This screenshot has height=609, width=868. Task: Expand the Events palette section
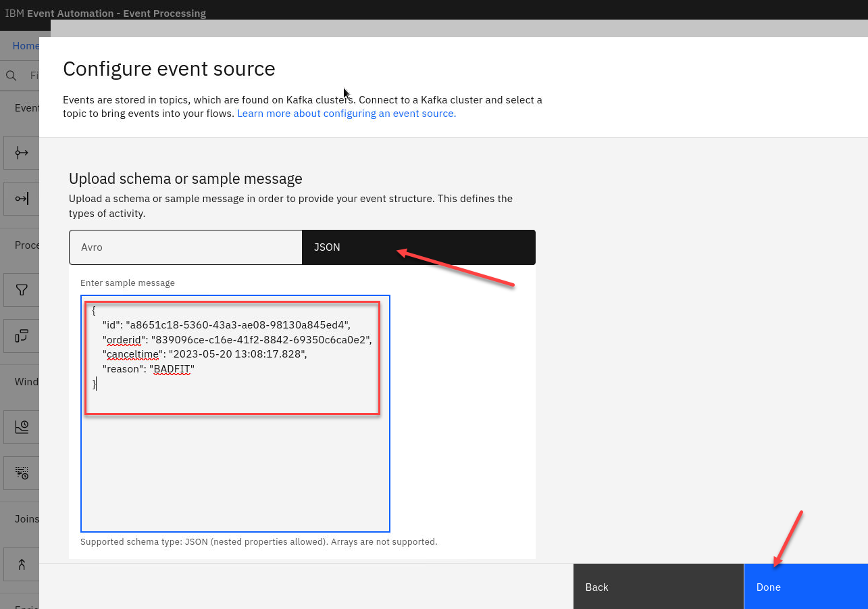pos(27,108)
